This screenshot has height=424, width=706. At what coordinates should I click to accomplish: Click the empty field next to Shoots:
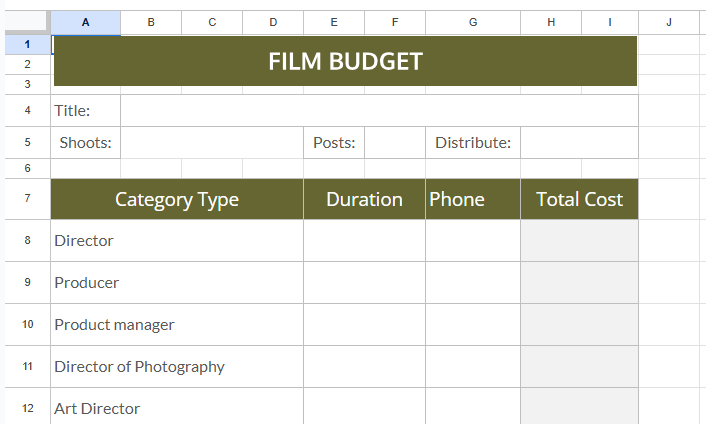pyautogui.click(x=211, y=143)
